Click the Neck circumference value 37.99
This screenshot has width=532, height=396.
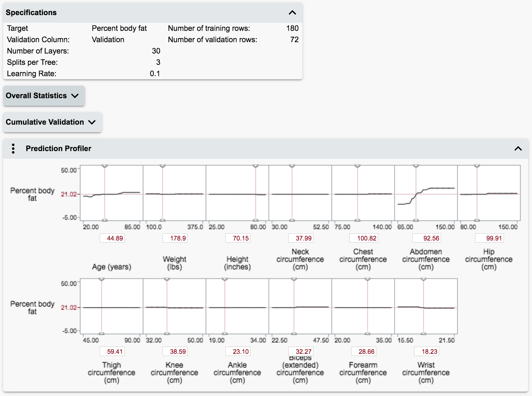click(x=301, y=238)
